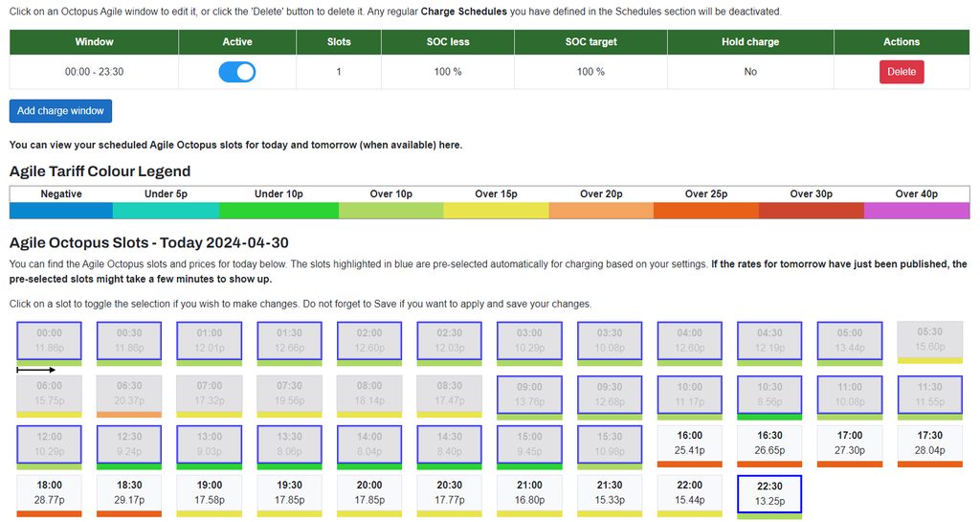
Task: Open the 00:00 - 23:30 window row
Action: (x=94, y=72)
